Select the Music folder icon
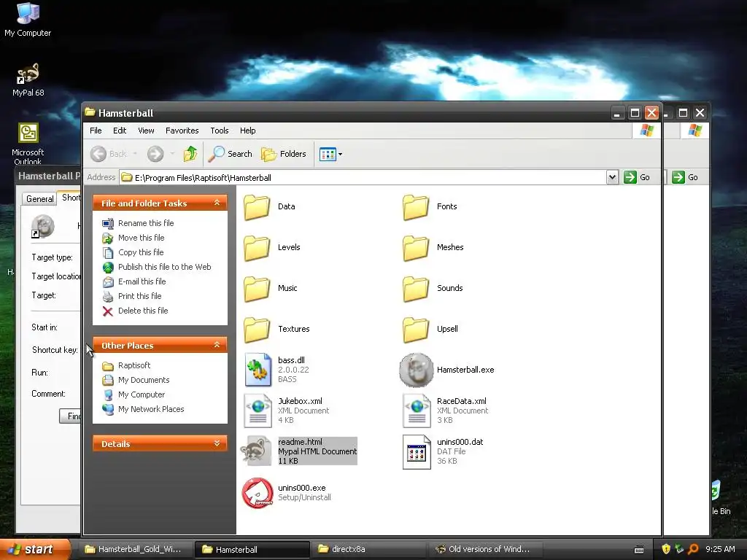 (x=257, y=289)
